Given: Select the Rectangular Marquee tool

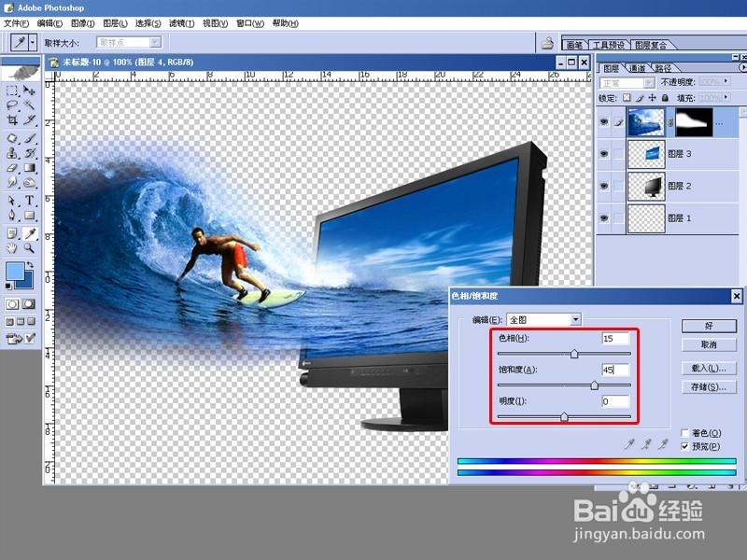Looking at the screenshot, I should point(12,90).
